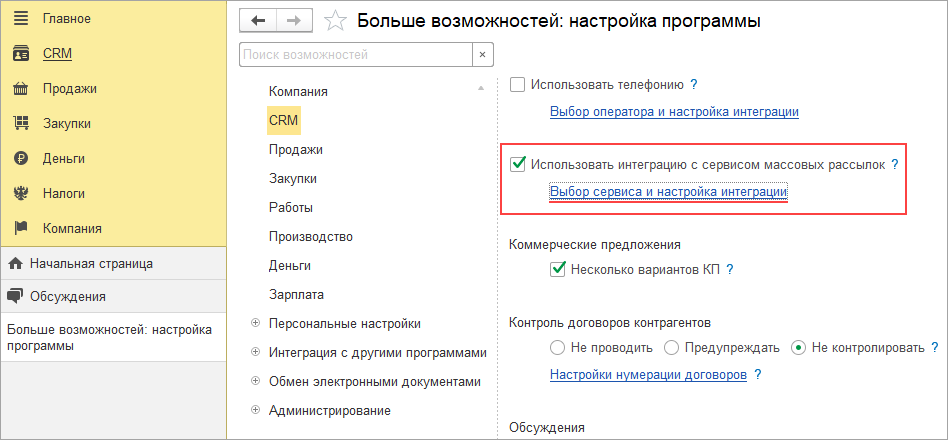
Task: Expand Интеграция с другими программами node
Action: (256, 352)
